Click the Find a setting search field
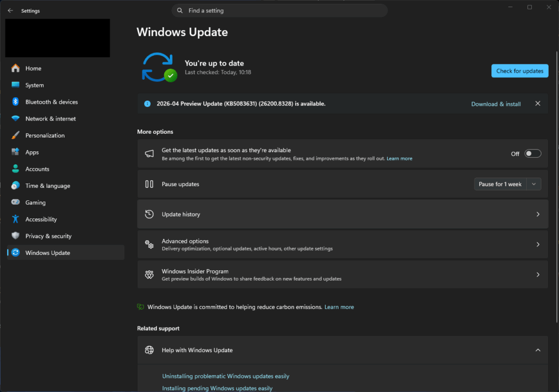Screen dimensions: 559x392 279,11
